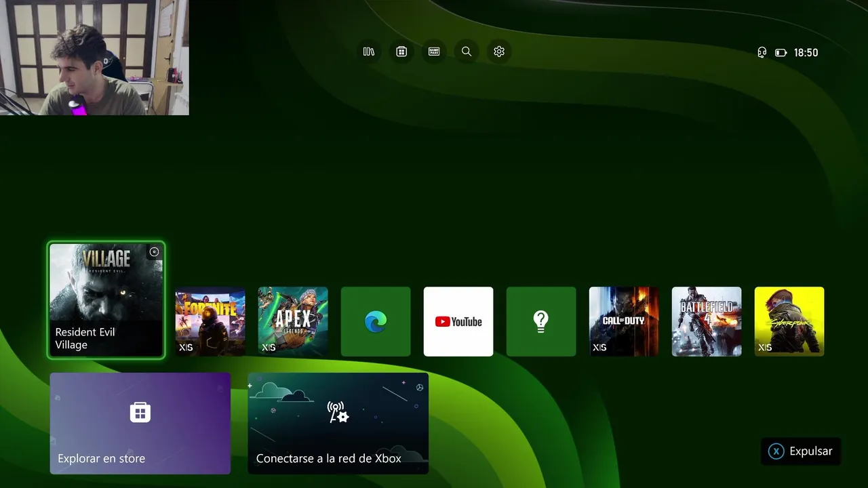This screenshot has width=868, height=488.
Task: Select the clock showing 18:50
Action: click(806, 53)
